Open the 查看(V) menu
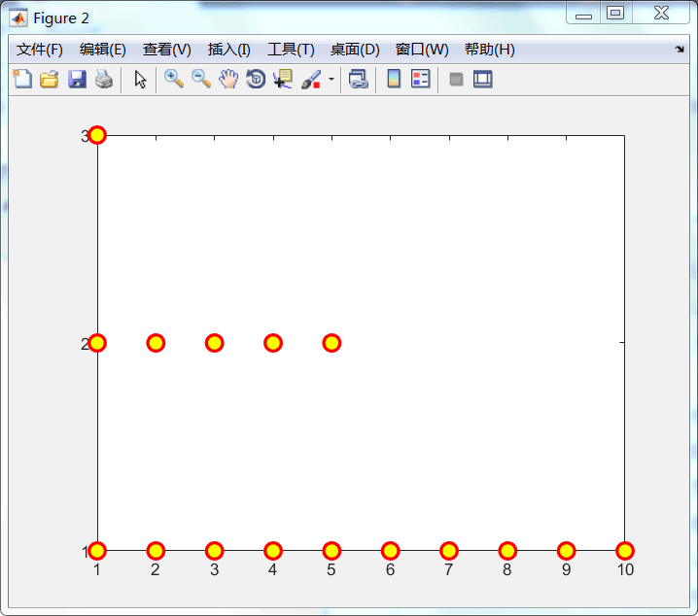 tap(167, 50)
